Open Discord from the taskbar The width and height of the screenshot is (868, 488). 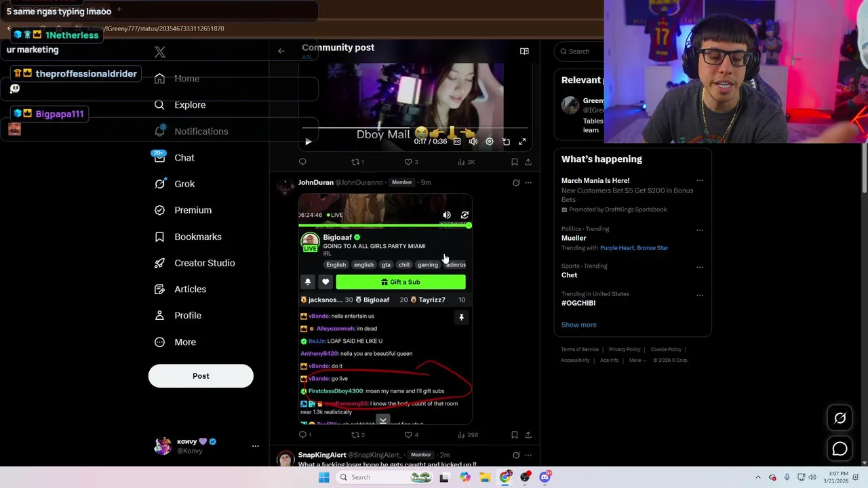coord(545,477)
